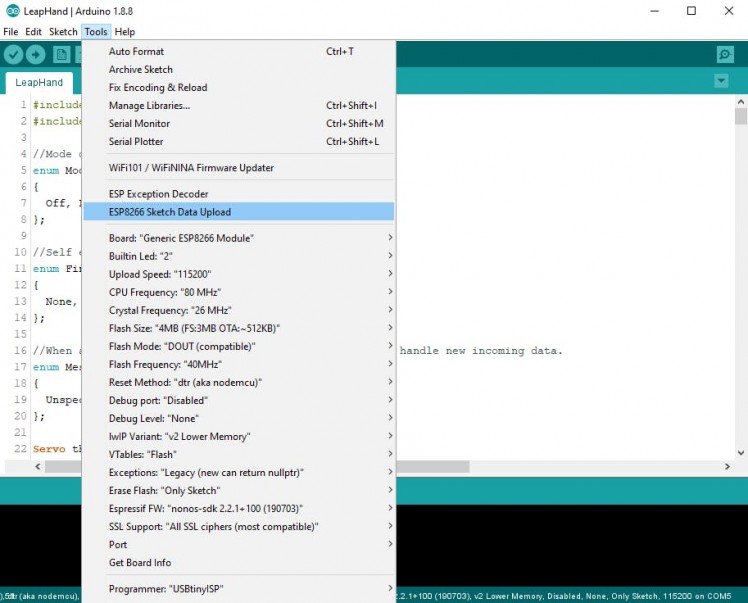748x603 pixels.
Task: Expand the Port submenu
Action: point(239,545)
